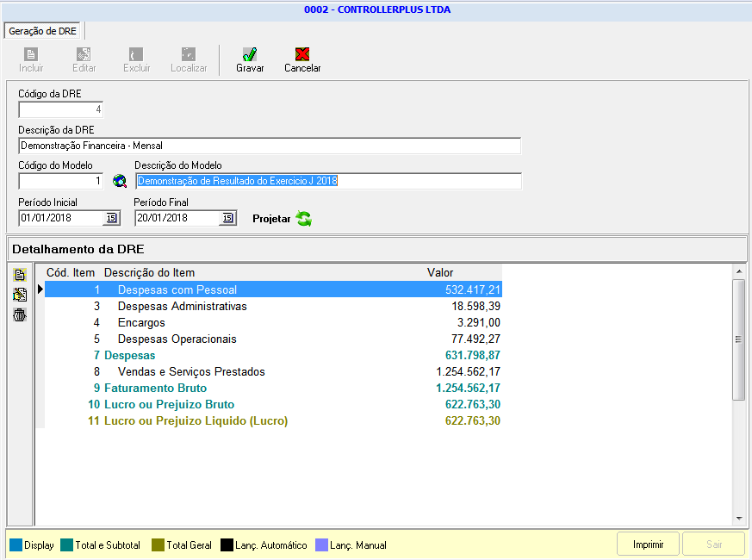Viewport: 752px width, 560px height.
Task: Select row 'Lucro ou Prejuizo Liquido (Lucro)'
Action: (x=273, y=420)
